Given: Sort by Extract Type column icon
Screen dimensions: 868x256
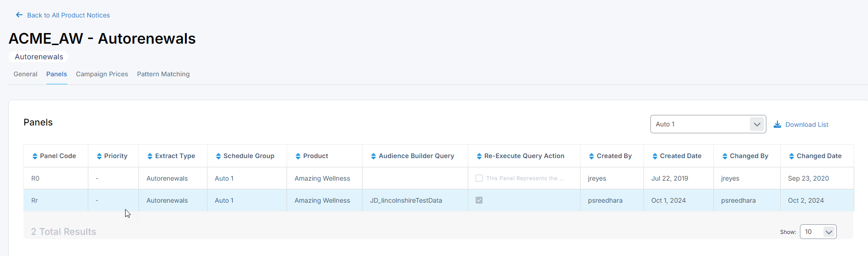Looking at the screenshot, I should (x=149, y=156).
